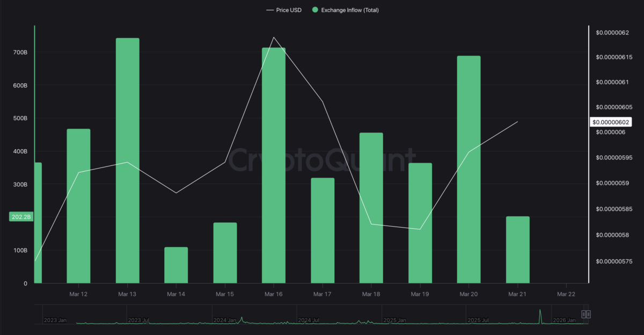Click the $0.00000575 price axis label
The image size is (644, 335).
[x=614, y=261]
